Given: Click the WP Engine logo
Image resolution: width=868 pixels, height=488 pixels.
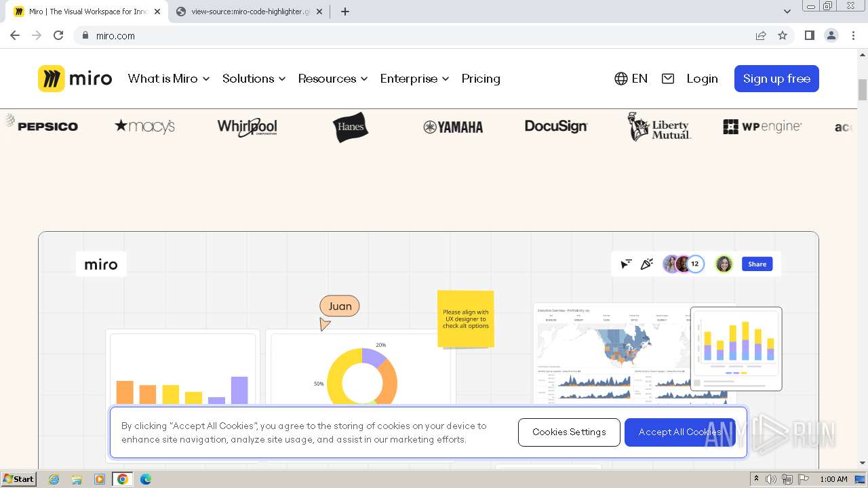Looking at the screenshot, I should 762,126.
